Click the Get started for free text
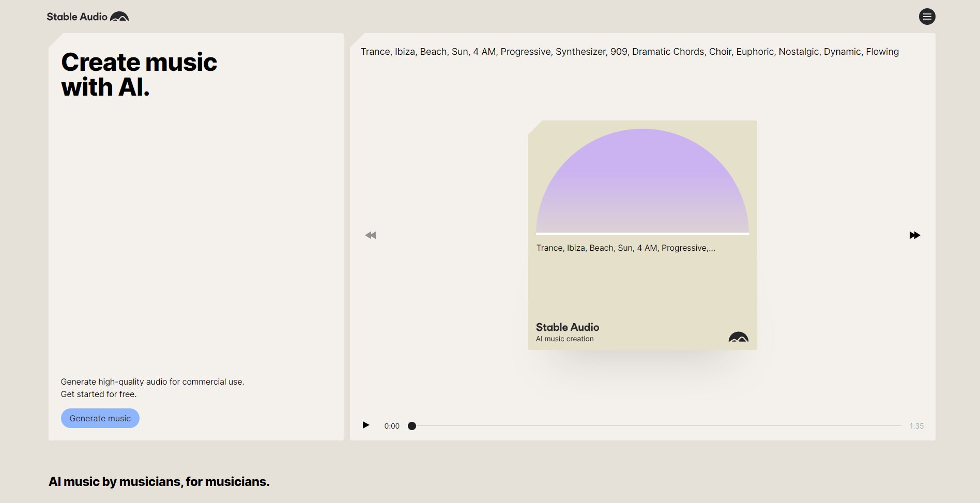This screenshot has height=503, width=980. pos(99,394)
